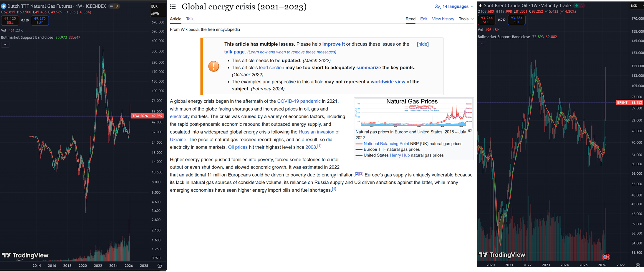Select the Read tab
644x272 pixels.
410,19
